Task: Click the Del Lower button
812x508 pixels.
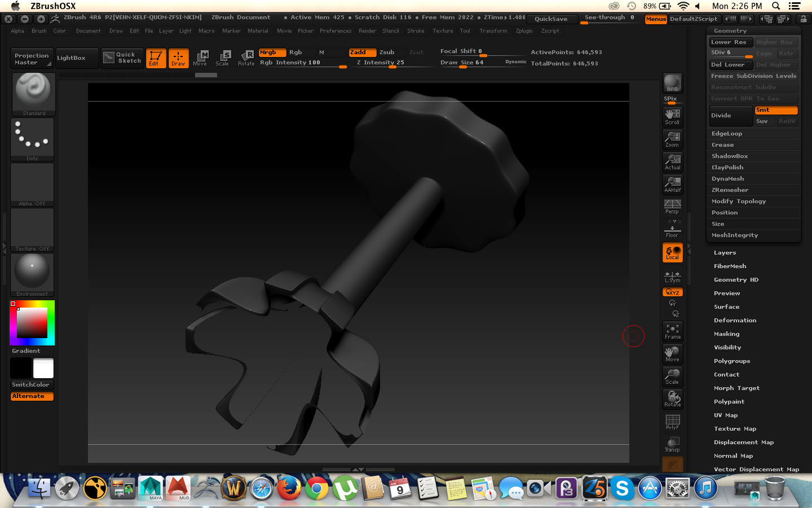Action: [731, 65]
